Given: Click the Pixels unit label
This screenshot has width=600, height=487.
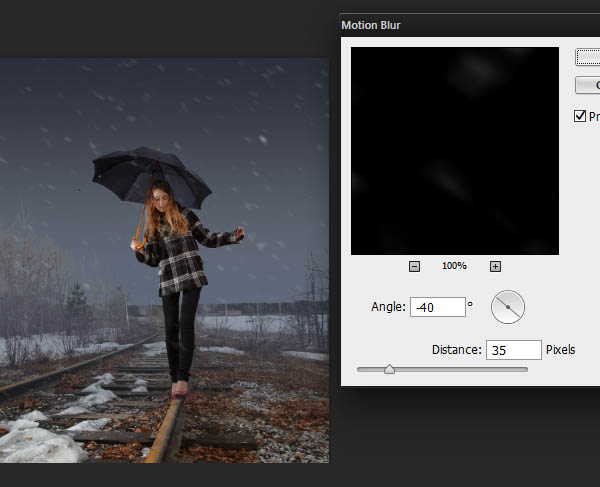Looking at the screenshot, I should pyautogui.click(x=560, y=351).
